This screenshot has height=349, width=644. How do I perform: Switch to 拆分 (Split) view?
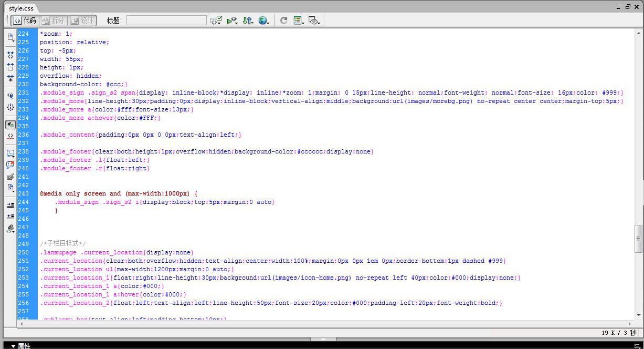[x=52, y=20]
